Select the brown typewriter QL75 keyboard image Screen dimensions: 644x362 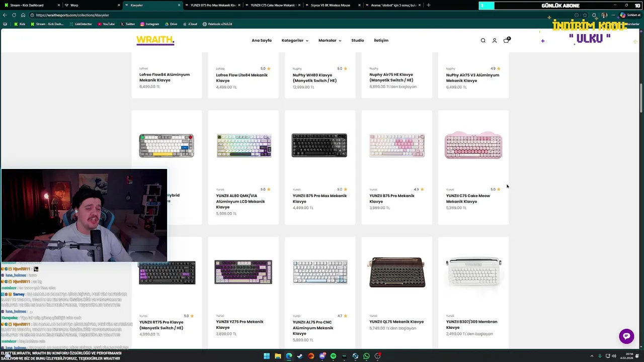pos(397,272)
